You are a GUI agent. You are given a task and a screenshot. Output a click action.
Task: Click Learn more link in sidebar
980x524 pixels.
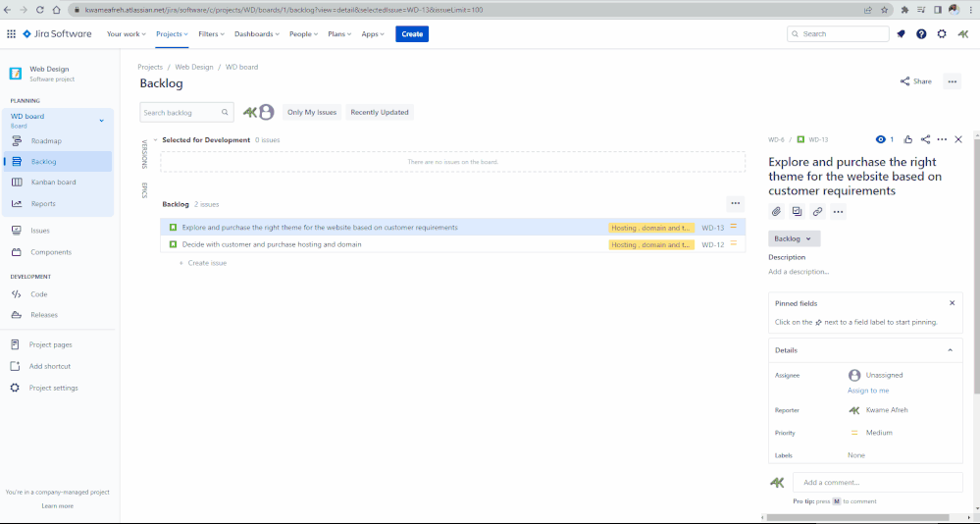58,506
